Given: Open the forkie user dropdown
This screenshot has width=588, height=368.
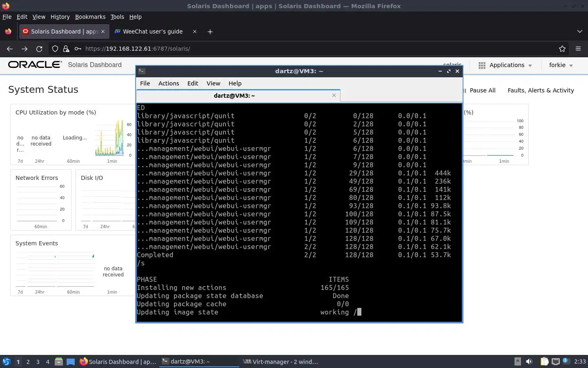Looking at the screenshot, I should (x=561, y=65).
